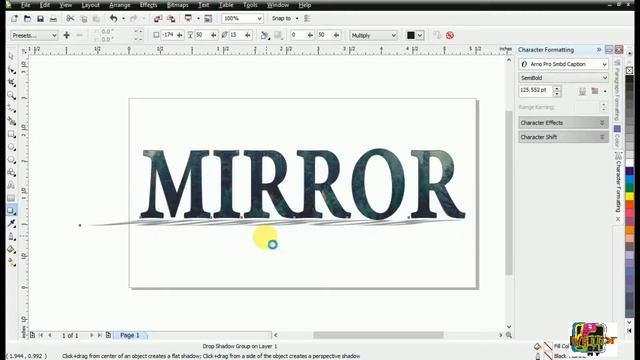The image size is (640, 360).
Task: Open the undo history dropdown arrow
Action: coord(124,18)
